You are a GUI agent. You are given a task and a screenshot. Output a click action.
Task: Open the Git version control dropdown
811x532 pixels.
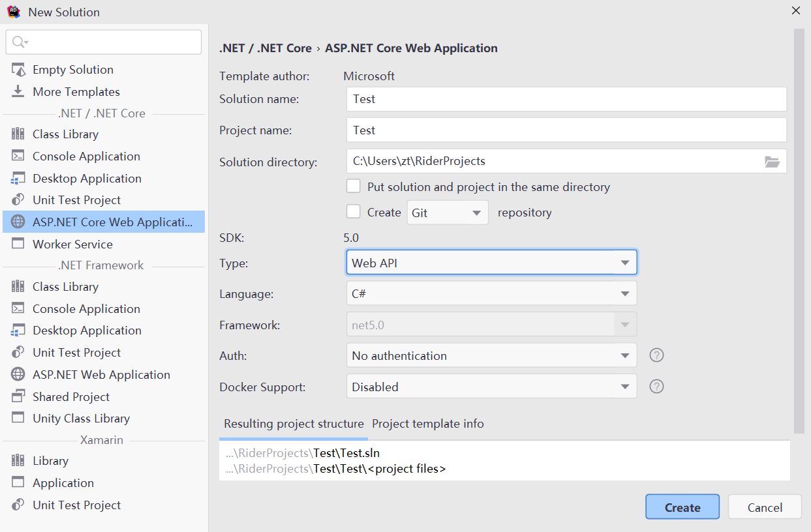[448, 213]
